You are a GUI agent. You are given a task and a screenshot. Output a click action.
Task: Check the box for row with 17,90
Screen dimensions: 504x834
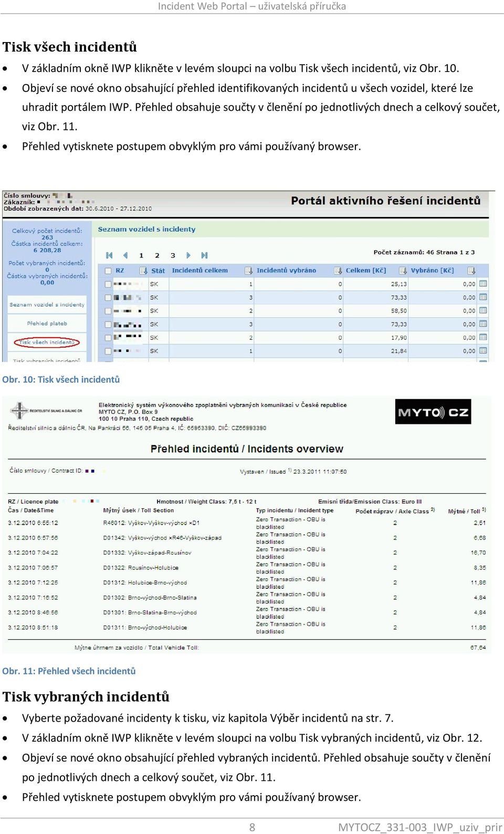point(108,338)
